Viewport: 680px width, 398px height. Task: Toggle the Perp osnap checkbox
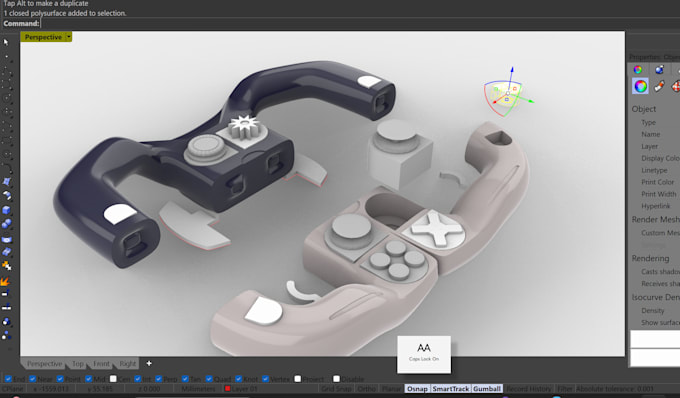(159, 379)
